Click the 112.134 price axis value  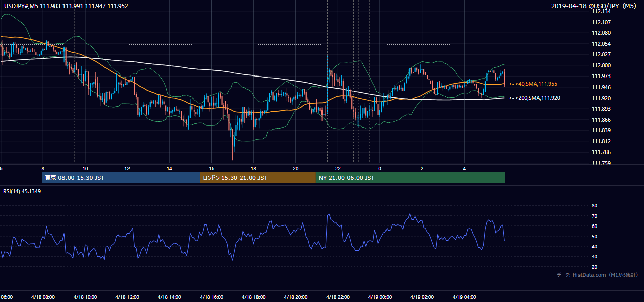coord(601,11)
